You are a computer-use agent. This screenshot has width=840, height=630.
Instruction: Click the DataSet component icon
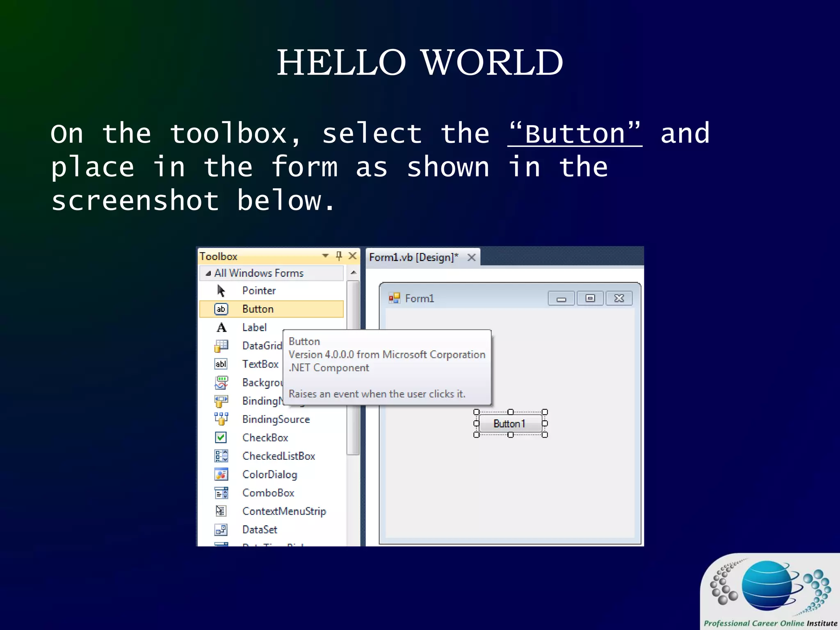pyautogui.click(x=221, y=530)
